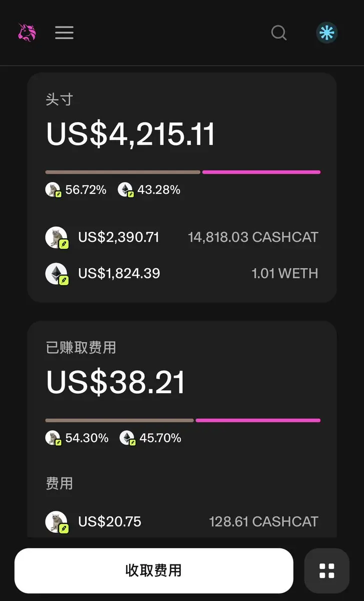Tap CASHCAT icon beside US$20.75
Screen dimensions: 364x601
pyautogui.click(x=57, y=522)
